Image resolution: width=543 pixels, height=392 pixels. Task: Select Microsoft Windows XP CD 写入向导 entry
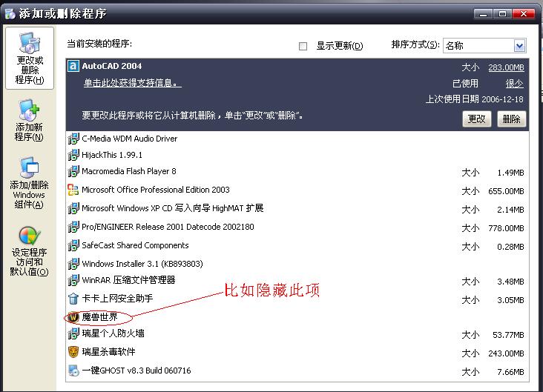tap(297, 208)
